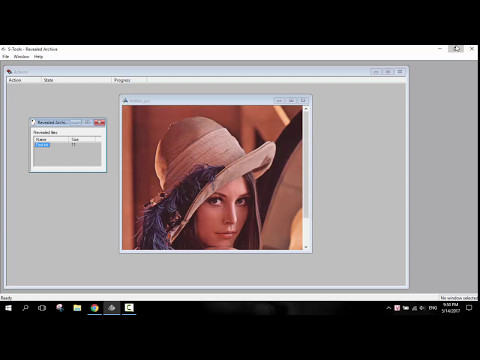Show hidden system tray icons

pyautogui.click(x=389, y=308)
